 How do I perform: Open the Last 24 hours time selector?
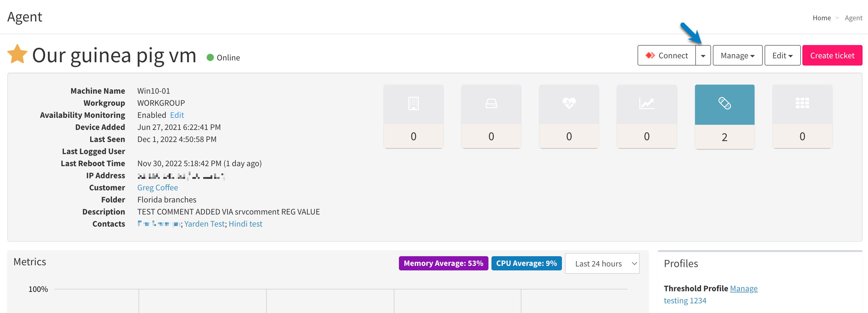tap(602, 263)
